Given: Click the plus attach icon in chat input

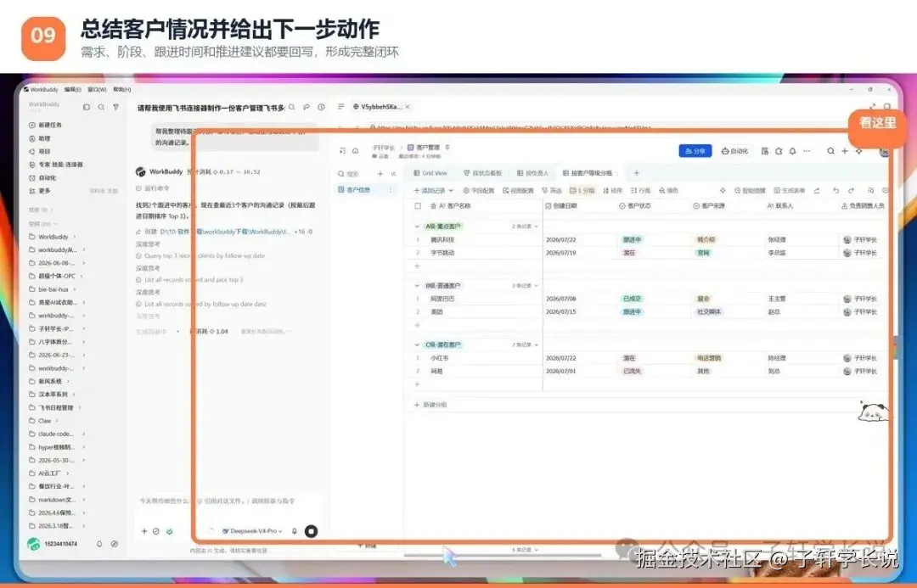Looking at the screenshot, I should pos(144,531).
